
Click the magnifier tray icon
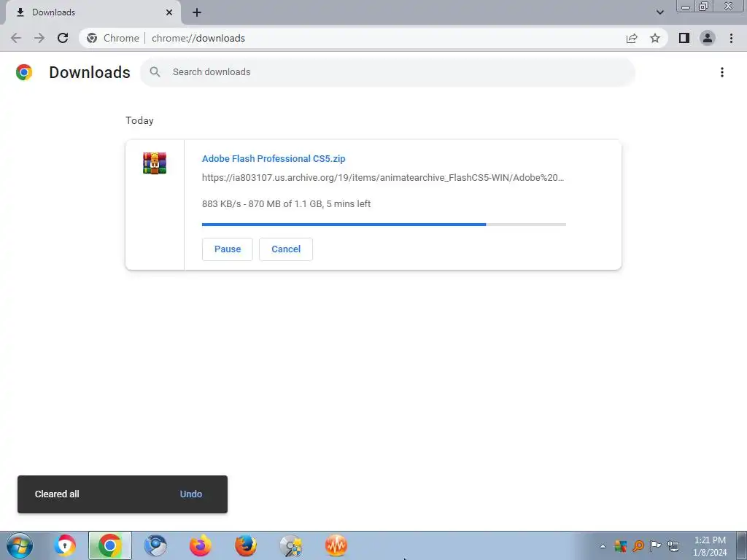click(x=638, y=545)
